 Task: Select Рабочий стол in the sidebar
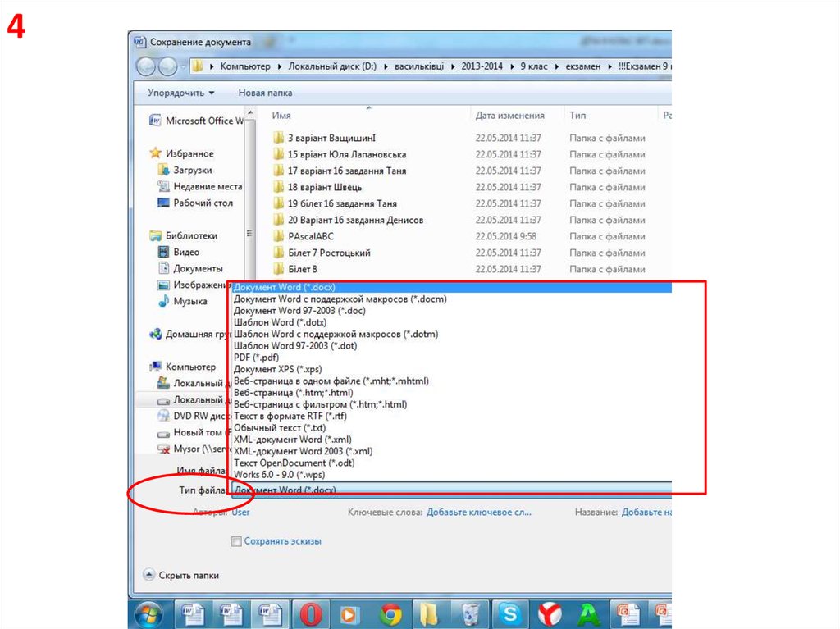pyautogui.click(x=203, y=203)
